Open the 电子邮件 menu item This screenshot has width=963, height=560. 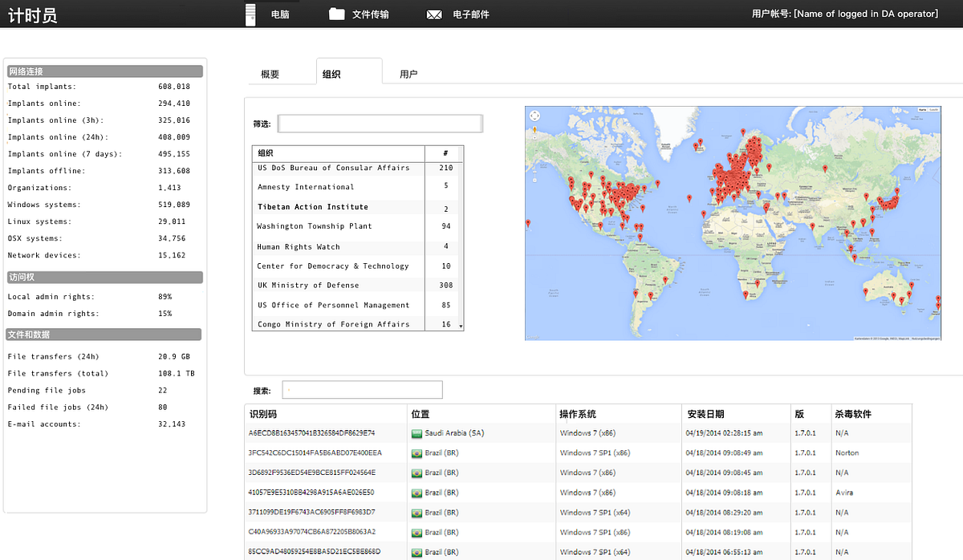(471, 14)
